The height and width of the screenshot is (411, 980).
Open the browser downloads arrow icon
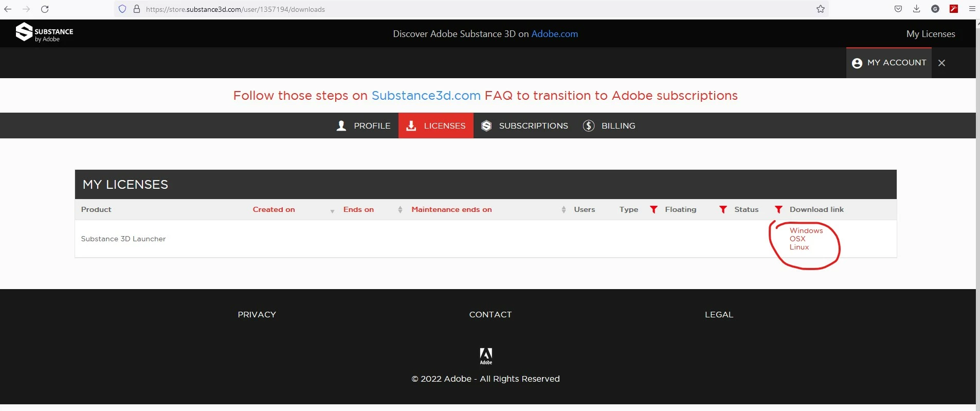(917, 9)
